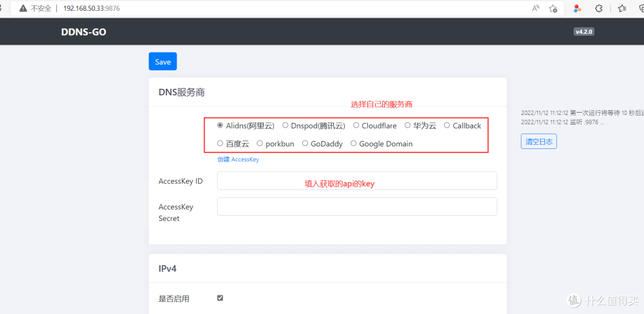Screen dimensions: 644x314
Task: Click the 不安全 label in the address bar
Action: [41, 8]
